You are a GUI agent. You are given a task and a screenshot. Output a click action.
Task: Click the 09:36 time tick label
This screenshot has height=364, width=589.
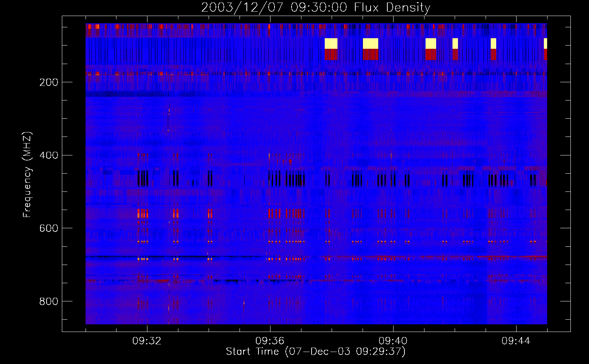pyautogui.click(x=270, y=341)
